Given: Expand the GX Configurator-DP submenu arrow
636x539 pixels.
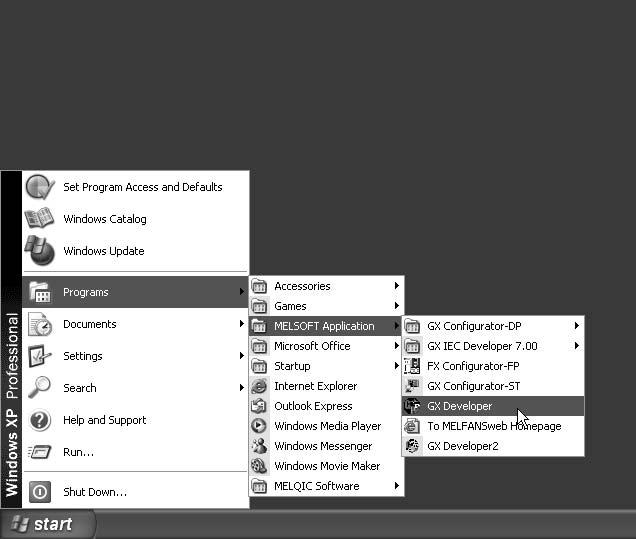Looking at the screenshot, I should 576,326.
